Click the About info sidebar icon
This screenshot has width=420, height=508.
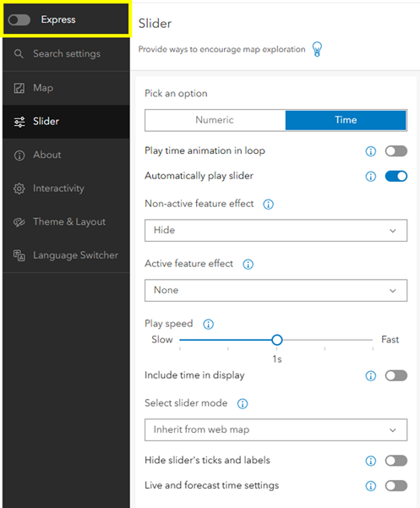pos(19,156)
